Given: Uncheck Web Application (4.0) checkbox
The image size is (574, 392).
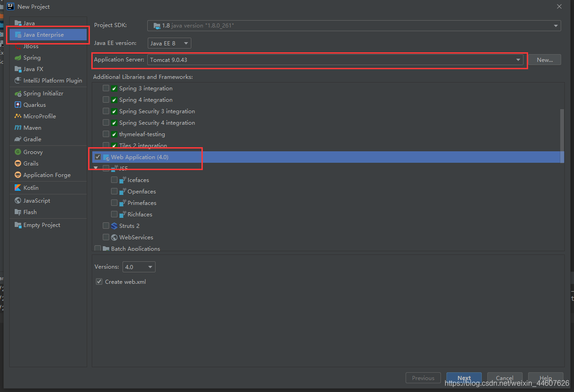Looking at the screenshot, I should coord(98,157).
